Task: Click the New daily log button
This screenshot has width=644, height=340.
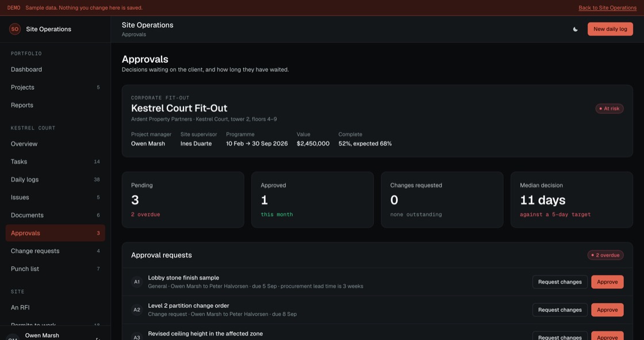Action: [610, 29]
